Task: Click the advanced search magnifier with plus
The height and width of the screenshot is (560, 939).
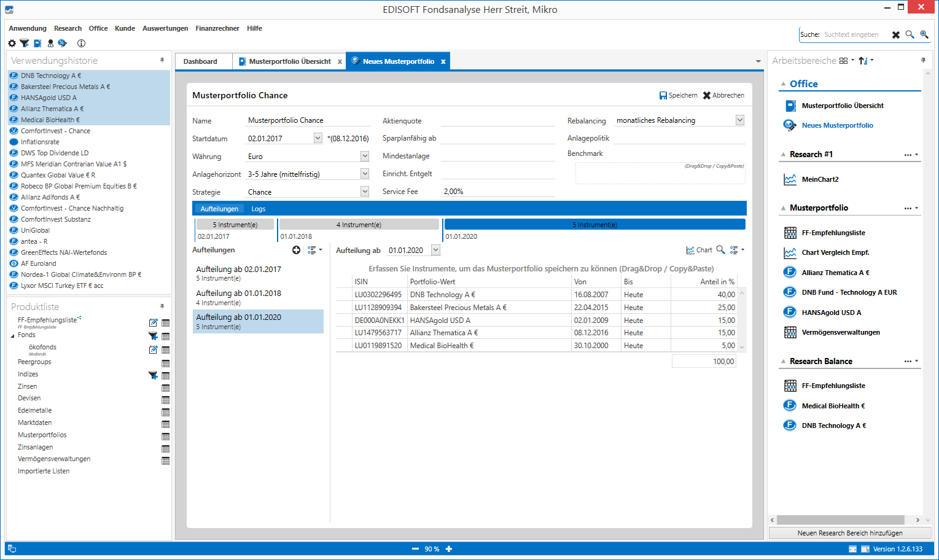Action: tap(924, 35)
